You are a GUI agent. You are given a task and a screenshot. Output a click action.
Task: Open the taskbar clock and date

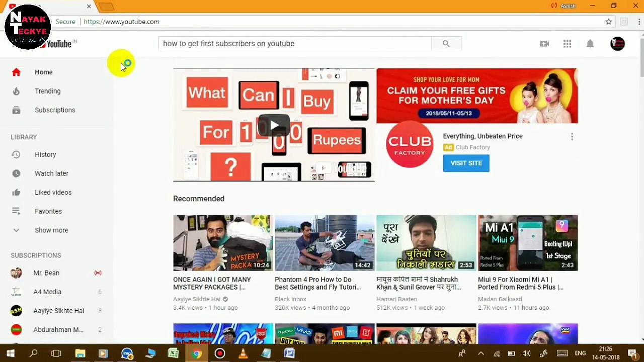606,353
